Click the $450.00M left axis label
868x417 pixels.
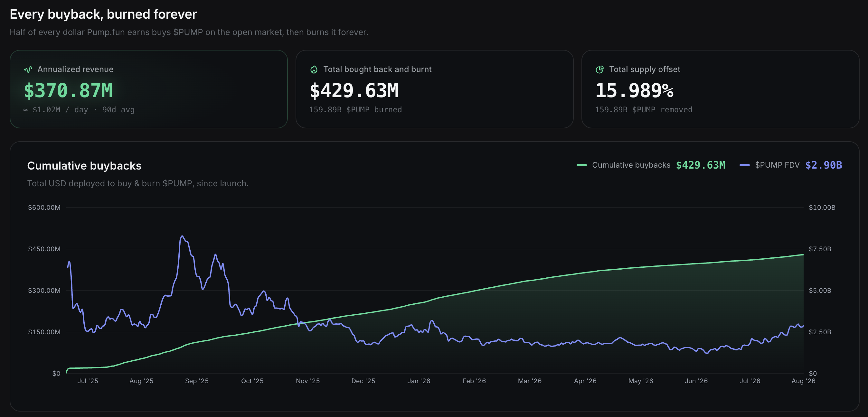coord(44,249)
